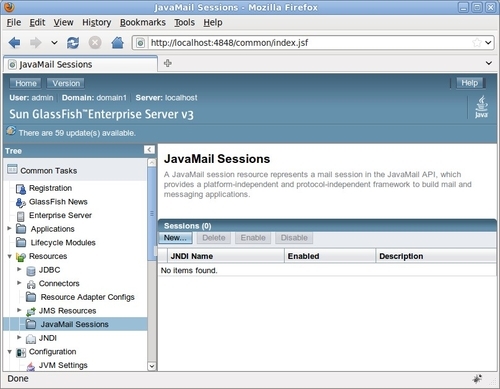Click the site identity icon in the URL bar

click(x=141, y=43)
